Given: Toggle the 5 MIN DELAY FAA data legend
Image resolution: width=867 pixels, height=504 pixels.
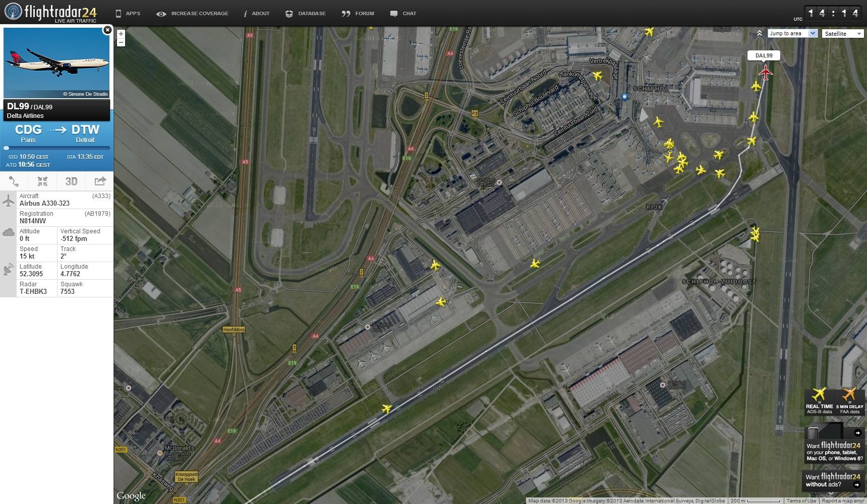Looking at the screenshot, I should 850,402.
